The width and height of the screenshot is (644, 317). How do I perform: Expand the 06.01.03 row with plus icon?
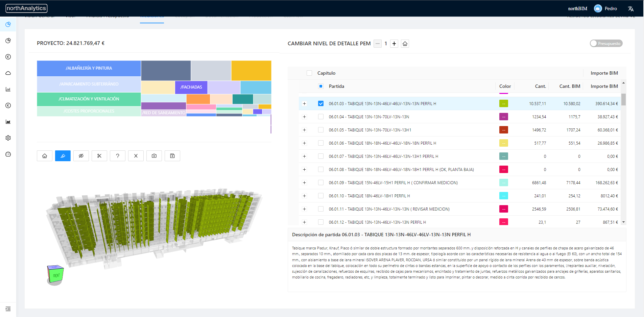[304, 104]
